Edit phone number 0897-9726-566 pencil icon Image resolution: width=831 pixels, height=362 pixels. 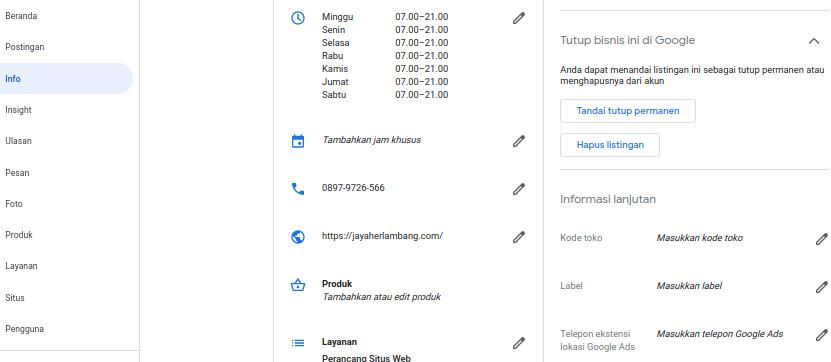coord(519,189)
